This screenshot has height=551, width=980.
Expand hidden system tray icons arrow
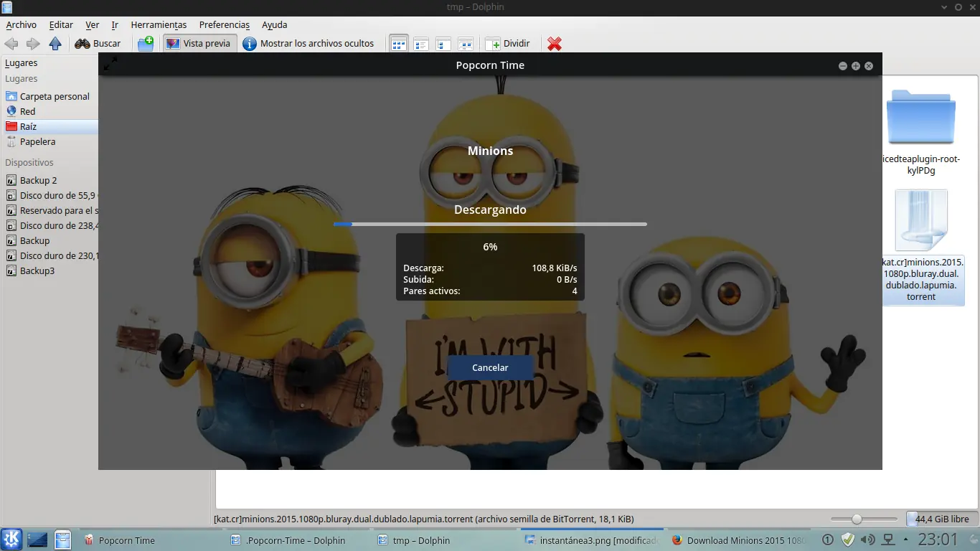(906, 540)
